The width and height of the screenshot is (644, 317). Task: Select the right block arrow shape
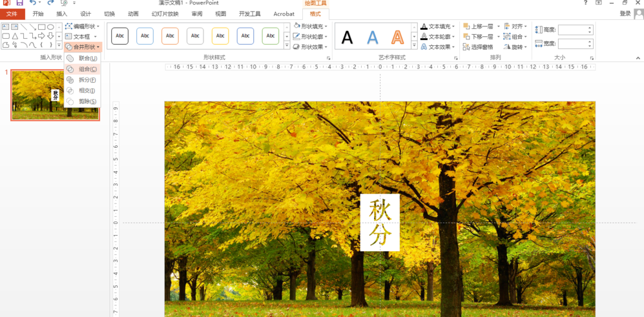(x=42, y=36)
